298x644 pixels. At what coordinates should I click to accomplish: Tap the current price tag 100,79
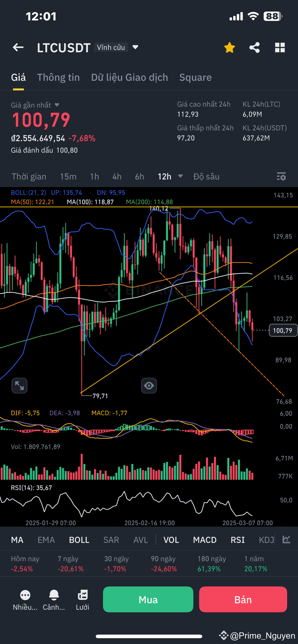(283, 330)
